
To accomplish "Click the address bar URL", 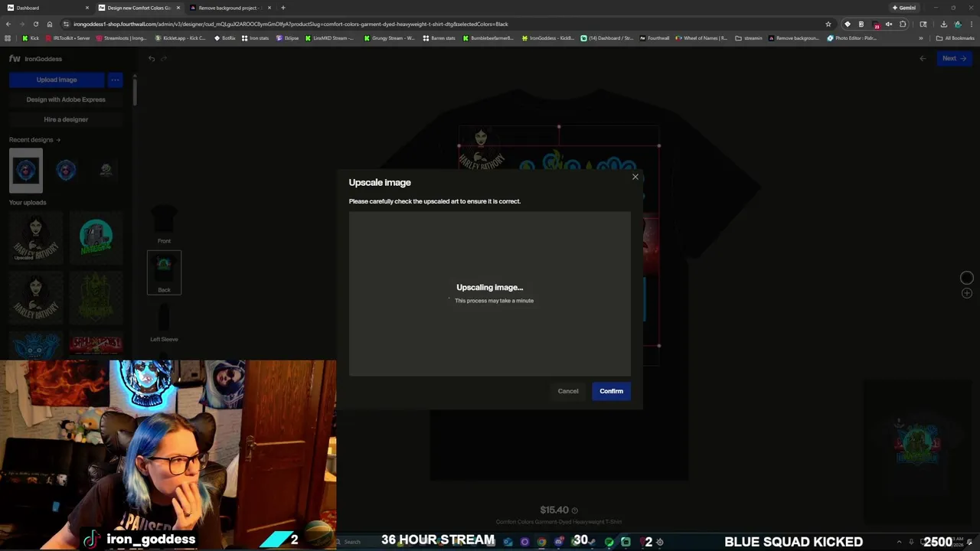I will [x=291, y=24].
